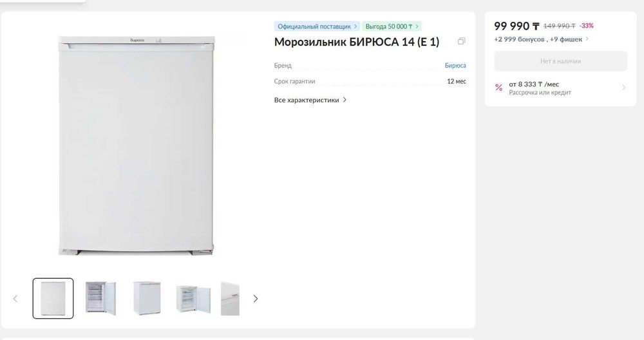
Task: Click the previous arrow in thumbnail carousel
Action: 15,299
